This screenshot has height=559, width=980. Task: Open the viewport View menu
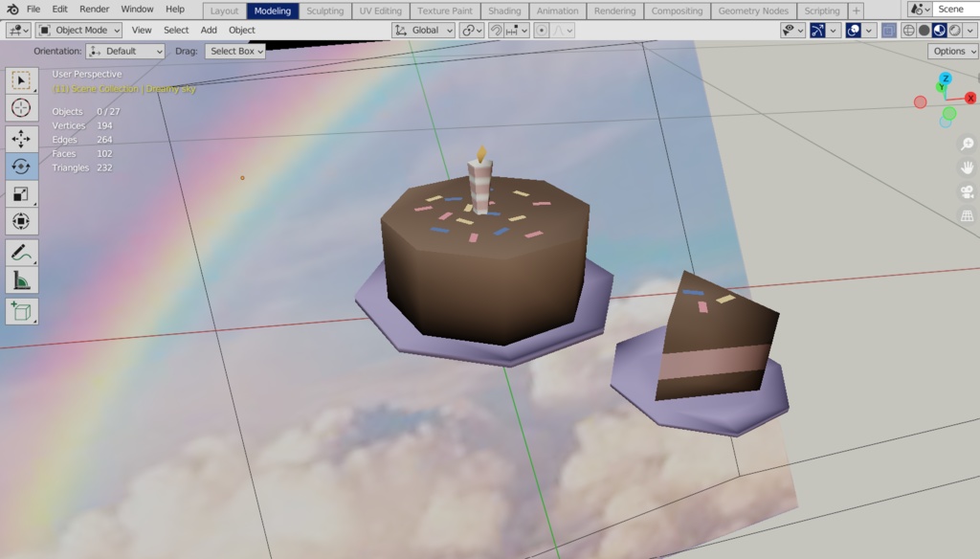[x=142, y=30]
